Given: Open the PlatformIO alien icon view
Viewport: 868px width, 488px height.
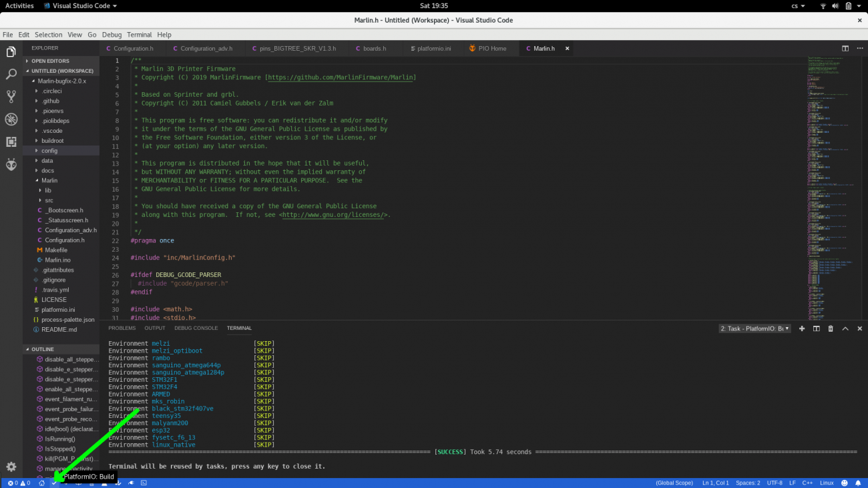Looking at the screenshot, I should tap(11, 165).
